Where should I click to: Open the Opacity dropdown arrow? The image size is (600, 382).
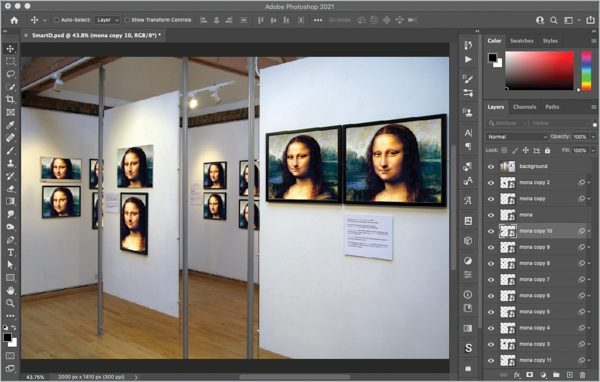593,137
